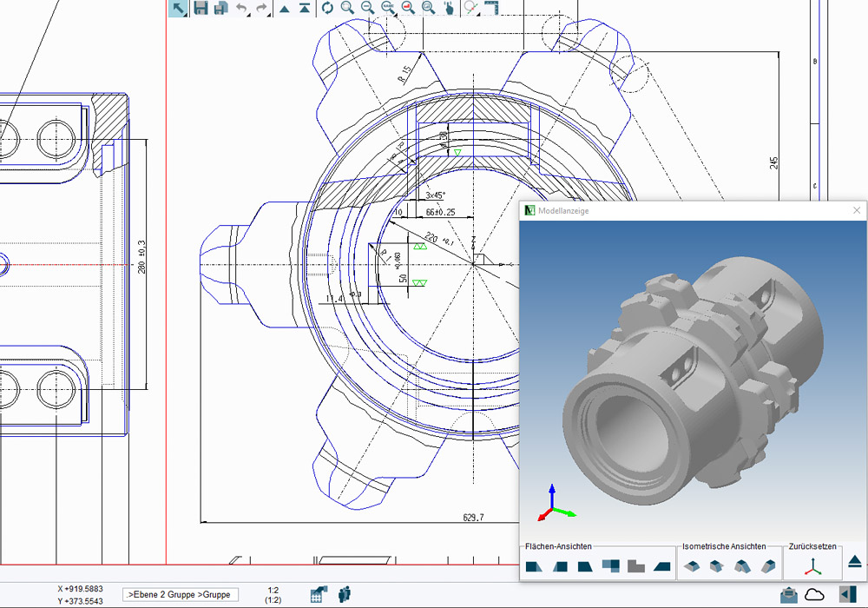868x608 pixels.
Task: Close the Modellanzeige window
Action: click(857, 210)
